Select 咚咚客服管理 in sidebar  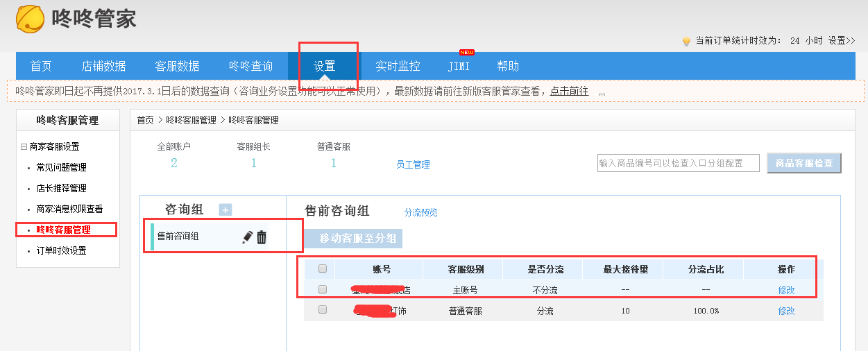pos(63,230)
